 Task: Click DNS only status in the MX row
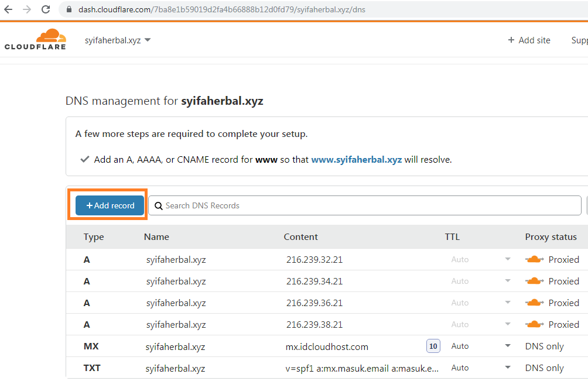pyautogui.click(x=545, y=346)
